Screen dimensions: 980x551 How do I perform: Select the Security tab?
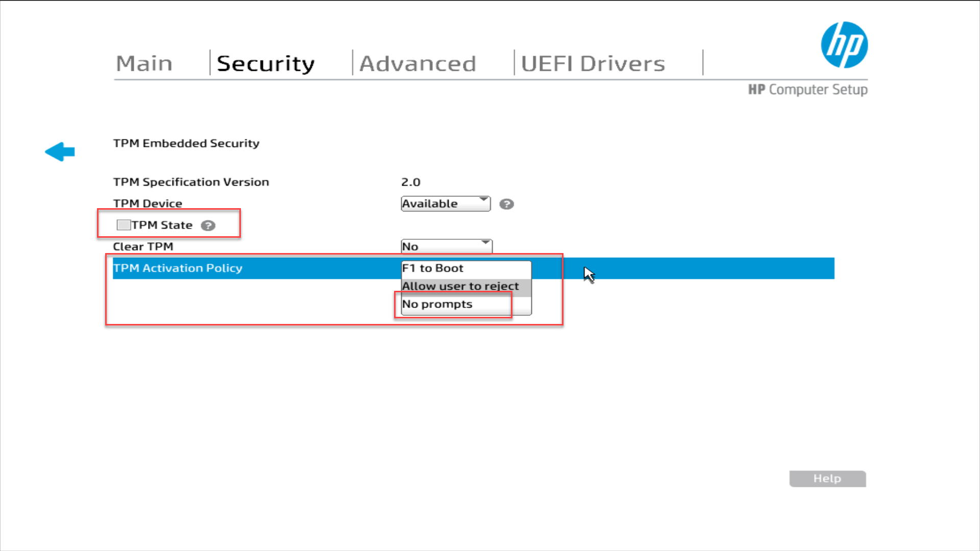tap(265, 64)
